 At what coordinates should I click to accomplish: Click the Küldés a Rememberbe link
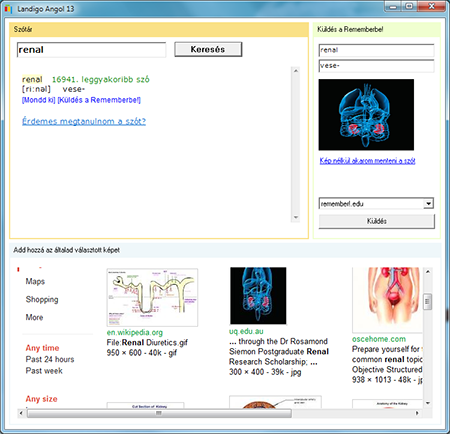tap(99, 100)
